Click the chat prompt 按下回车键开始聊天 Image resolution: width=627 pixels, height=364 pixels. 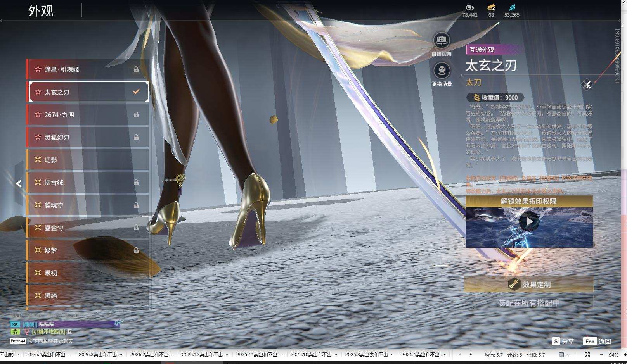(50, 341)
